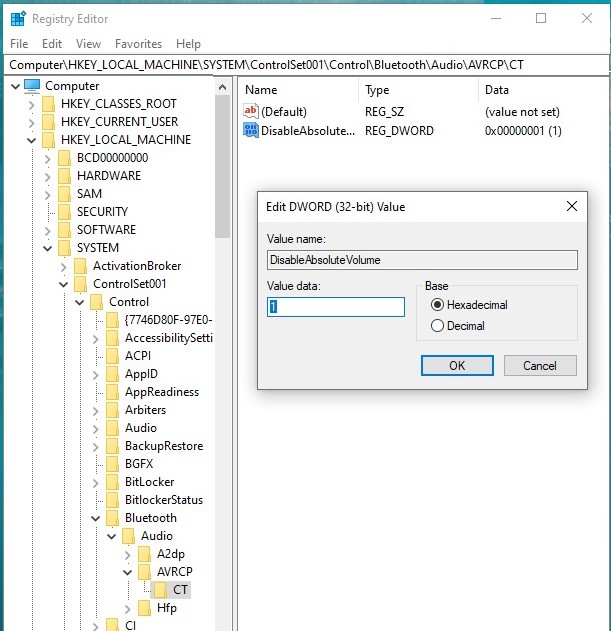Expand the HKEY_CLASSES_ROOT node
Screen dimensions: 611x631
coord(31,105)
